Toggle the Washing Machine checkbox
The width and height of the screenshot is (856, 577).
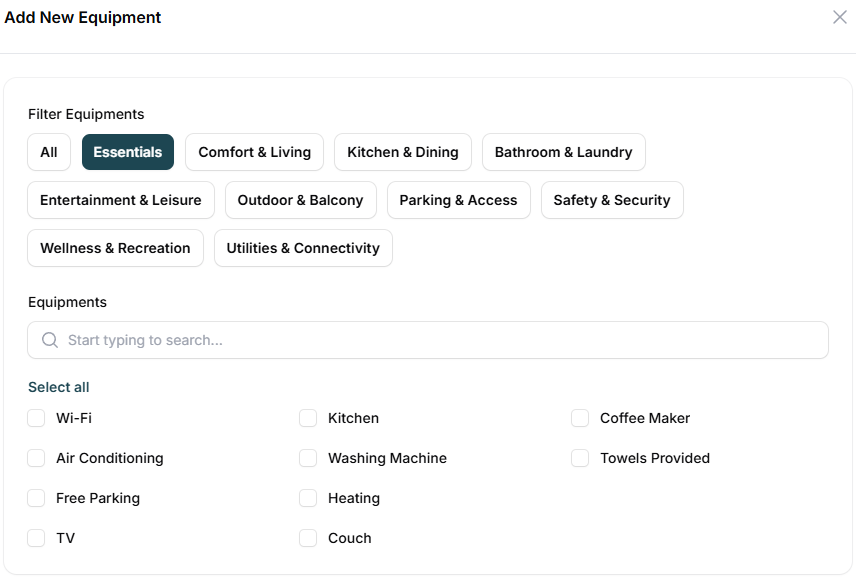[308, 458]
